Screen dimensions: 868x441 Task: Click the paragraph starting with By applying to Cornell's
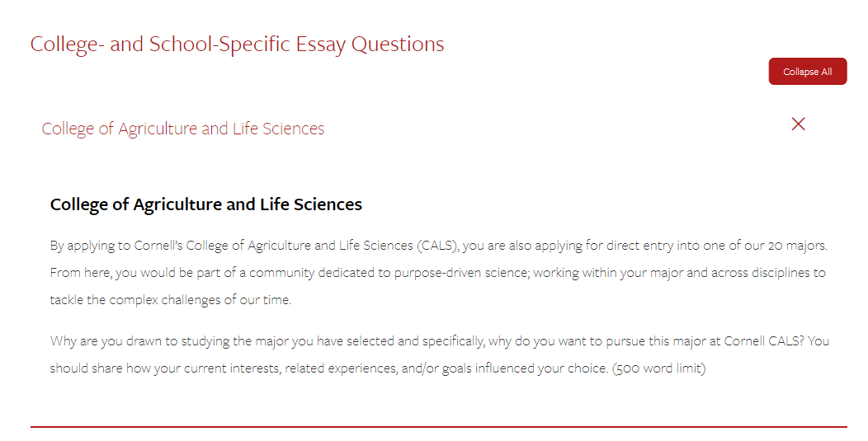[x=438, y=272]
